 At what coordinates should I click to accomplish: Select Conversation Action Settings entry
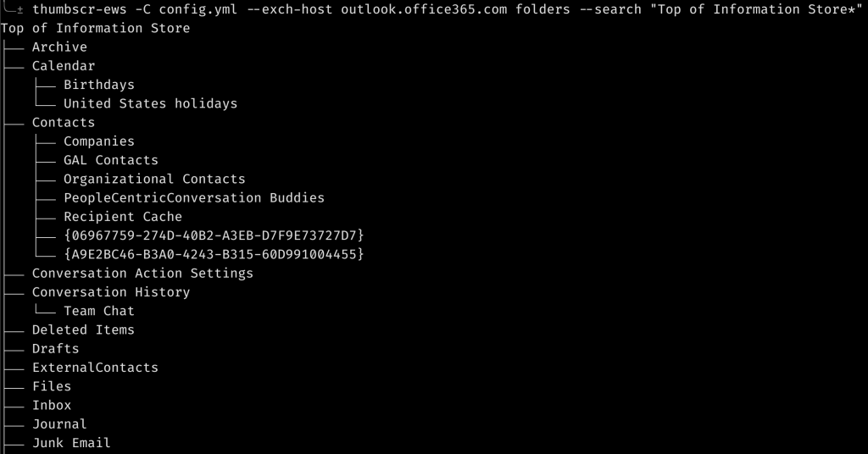pyautogui.click(x=142, y=274)
